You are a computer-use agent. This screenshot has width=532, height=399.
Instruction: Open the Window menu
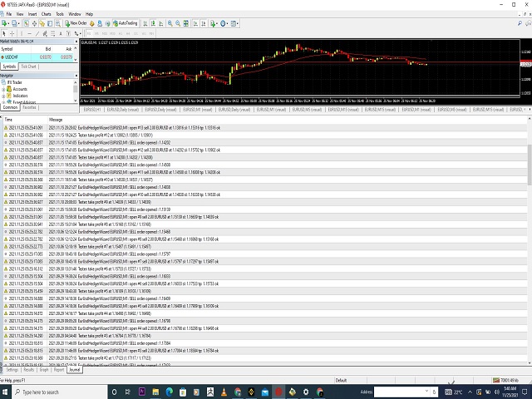tap(75, 14)
